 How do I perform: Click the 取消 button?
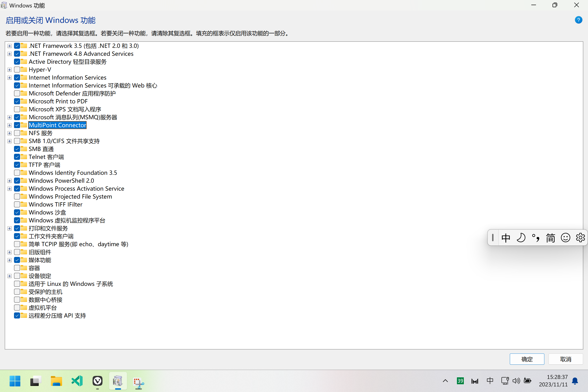coord(566,359)
